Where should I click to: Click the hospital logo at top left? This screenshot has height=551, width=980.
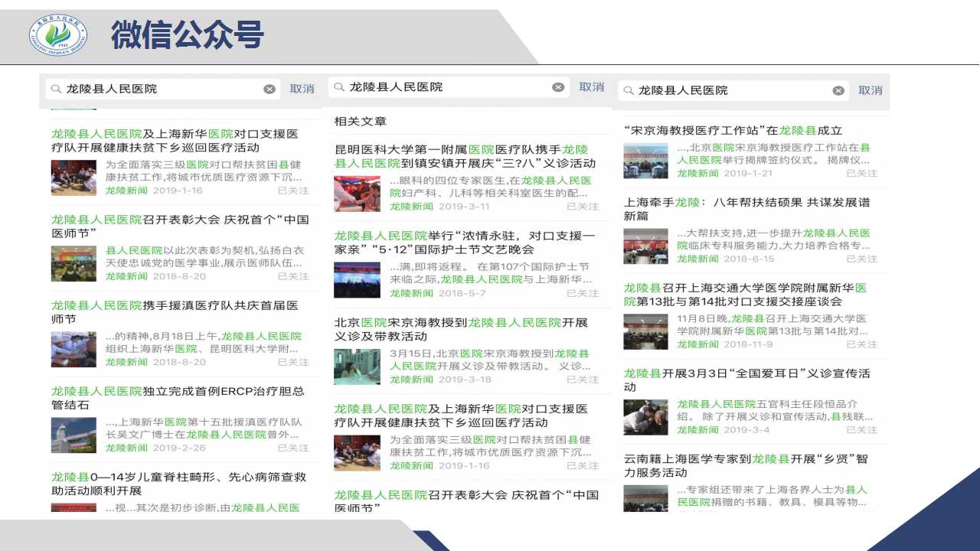pyautogui.click(x=58, y=34)
